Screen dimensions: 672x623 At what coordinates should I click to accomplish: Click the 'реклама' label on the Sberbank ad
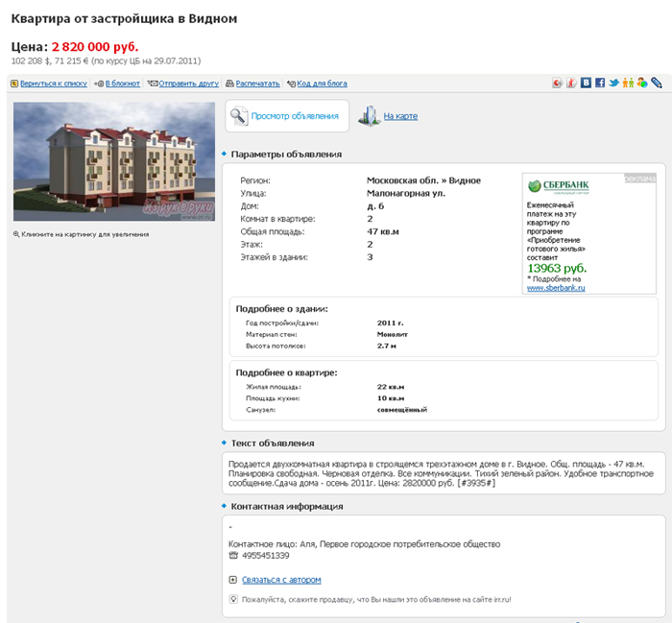(639, 179)
